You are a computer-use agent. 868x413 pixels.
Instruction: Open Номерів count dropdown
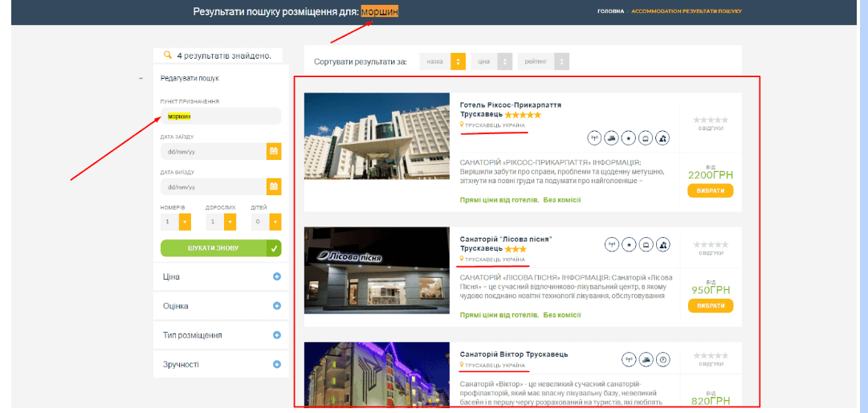click(x=185, y=222)
